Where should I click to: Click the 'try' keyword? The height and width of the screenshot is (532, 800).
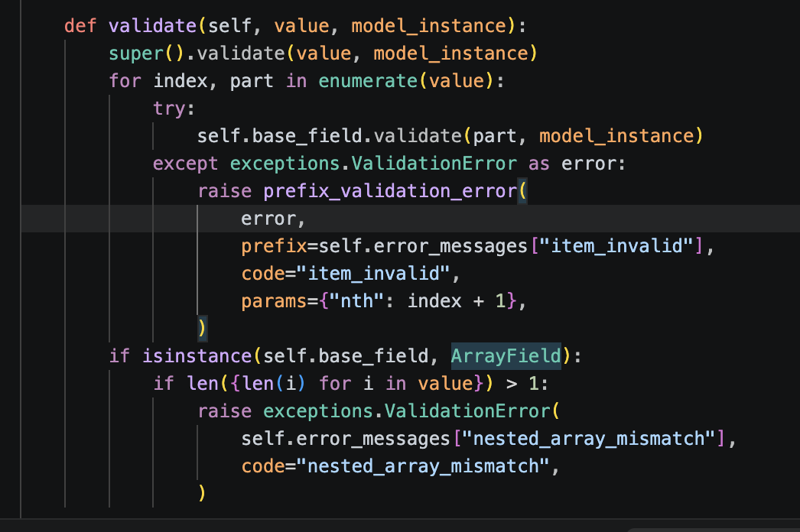pyautogui.click(x=169, y=109)
